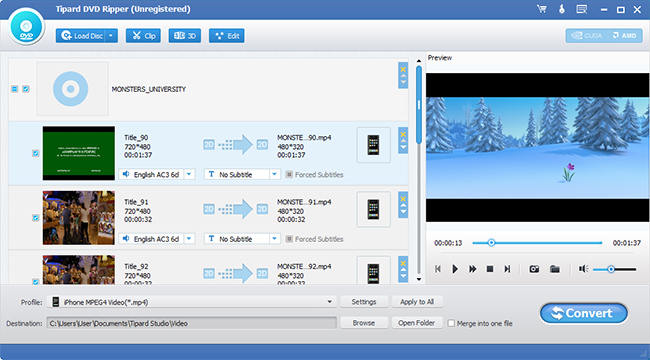This screenshot has height=360, width=650.
Task: Take a snapshot of the preview
Action: (534, 269)
